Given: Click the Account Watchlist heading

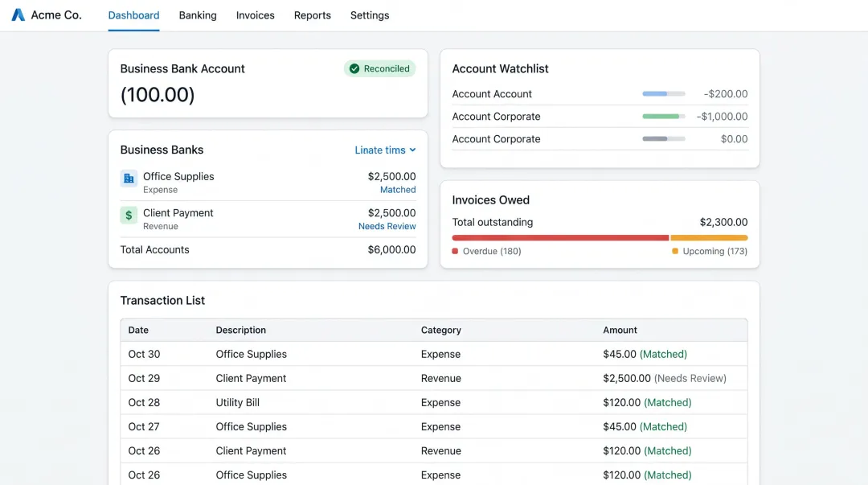Looking at the screenshot, I should point(500,68).
